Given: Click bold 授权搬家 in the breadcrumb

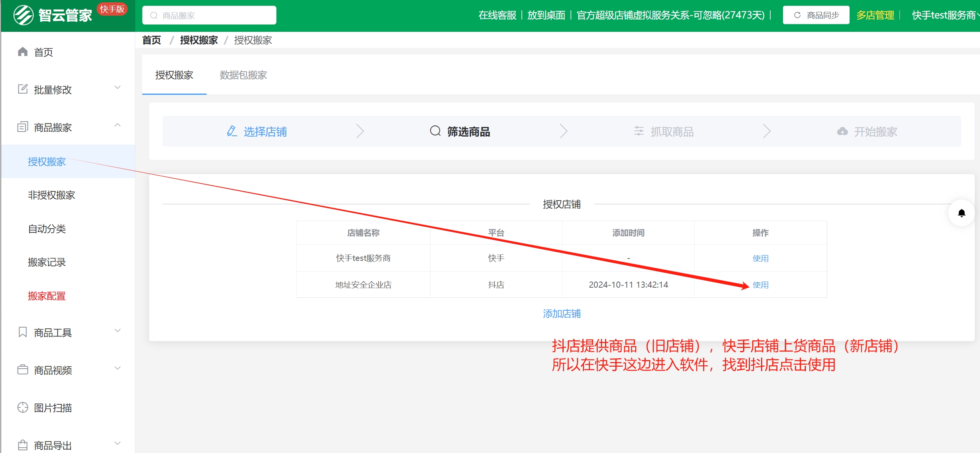Looking at the screenshot, I should point(199,40).
